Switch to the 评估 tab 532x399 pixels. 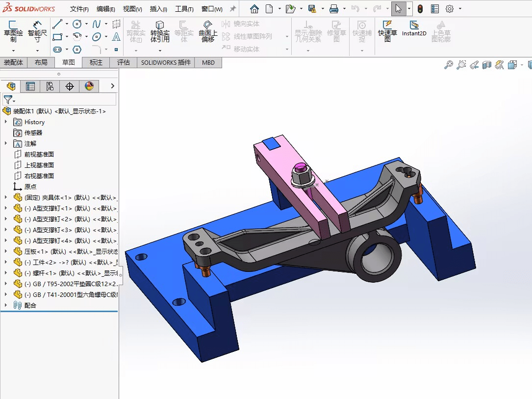[124, 62]
